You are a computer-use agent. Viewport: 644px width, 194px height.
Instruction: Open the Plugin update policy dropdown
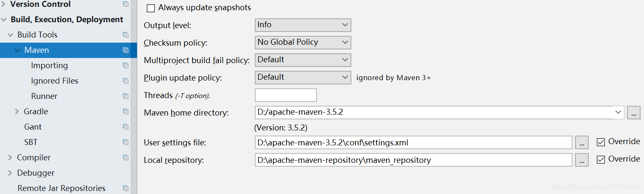tap(303, 77)
